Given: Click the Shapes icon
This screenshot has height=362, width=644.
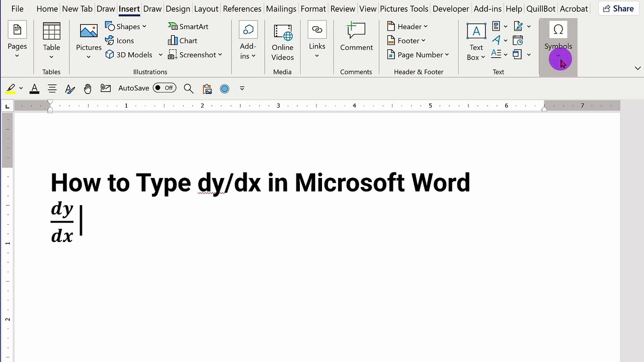Looking at the screenshot, I should (110, 26).
